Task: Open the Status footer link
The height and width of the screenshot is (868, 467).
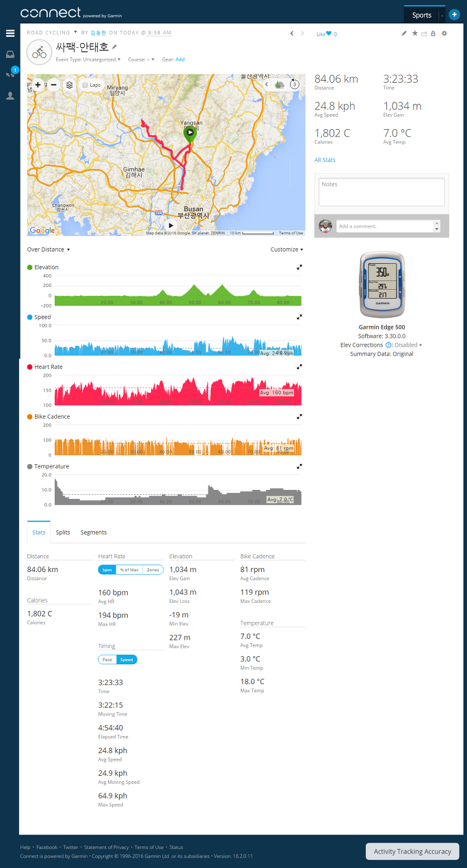Action: click(x=176, y=847)
